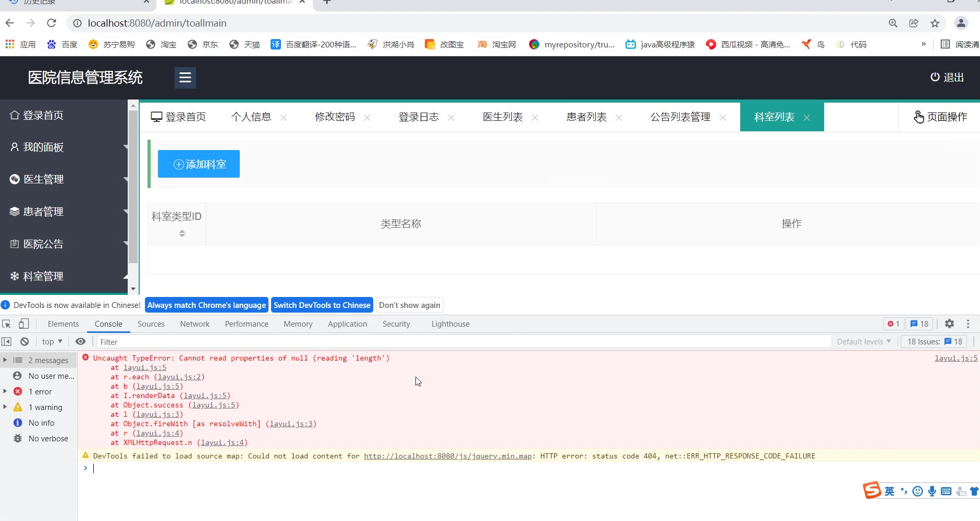Open top context dropdown
Screen dimensions: 980x521
click(52, 342)
